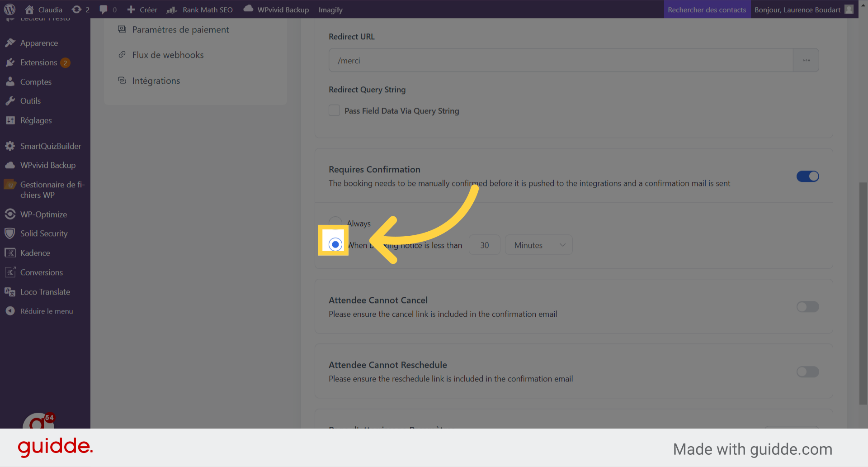Check Pass Field Data Via Query String
The image size is (868, 467).
[334, 110]
